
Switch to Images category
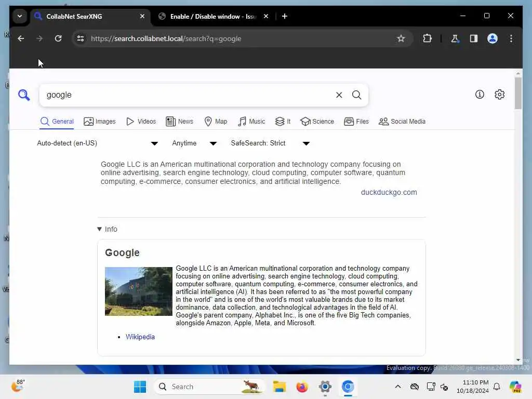(99, 122)
